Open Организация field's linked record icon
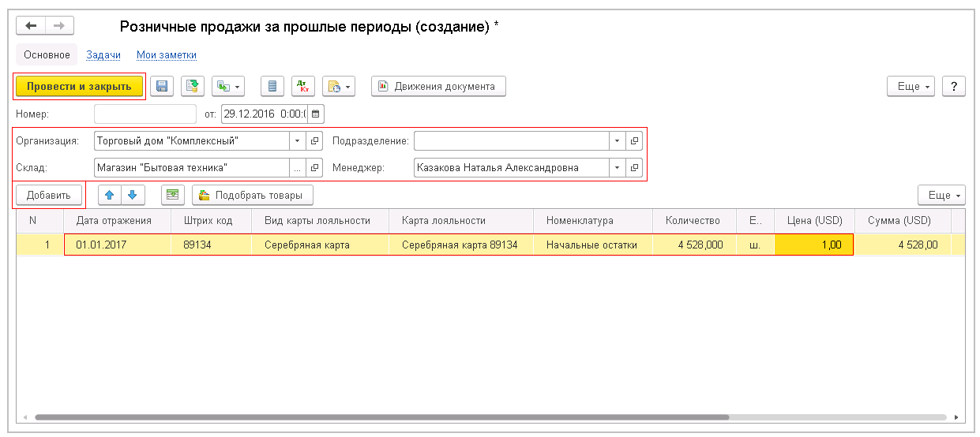Viewport: 980px width, 437px height. point(314,141)
